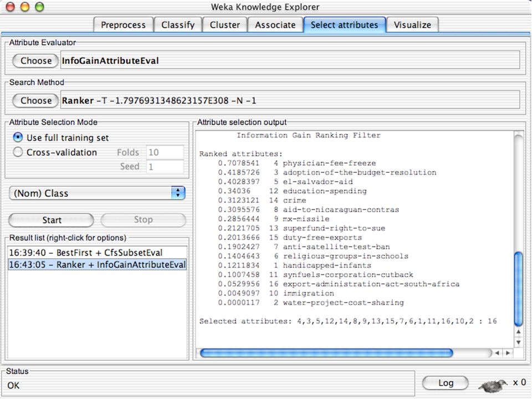The height and width of the screenshot is (399, 532).
Task: Go to the Associate tab
Action: pos(275,25)
